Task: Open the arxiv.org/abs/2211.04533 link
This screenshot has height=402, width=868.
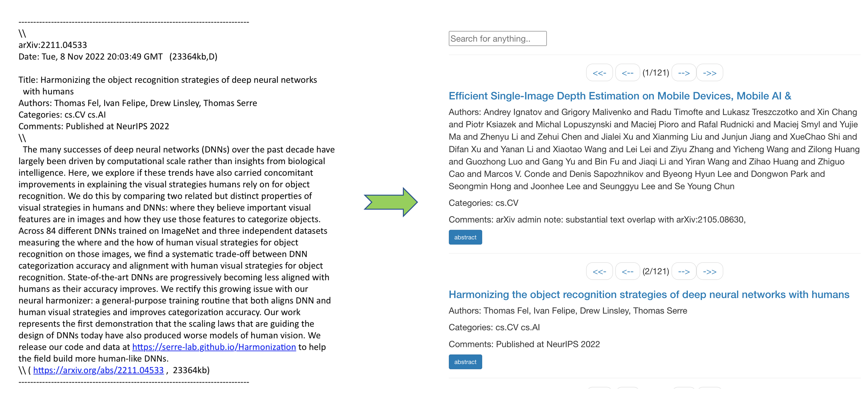Action: (98, 370)
